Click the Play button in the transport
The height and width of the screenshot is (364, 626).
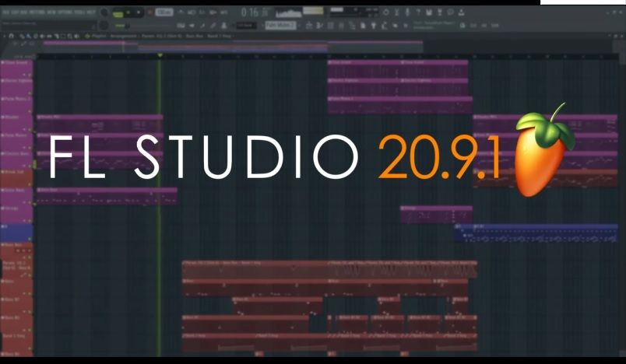pos(128,12)
